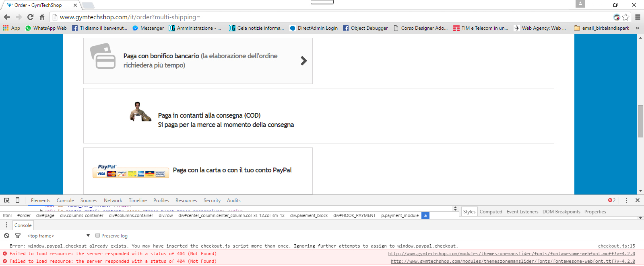Click the chevron arrow on bank transfer option
The width and height of the screenshot is (644, 266).
tap(304, 61)
